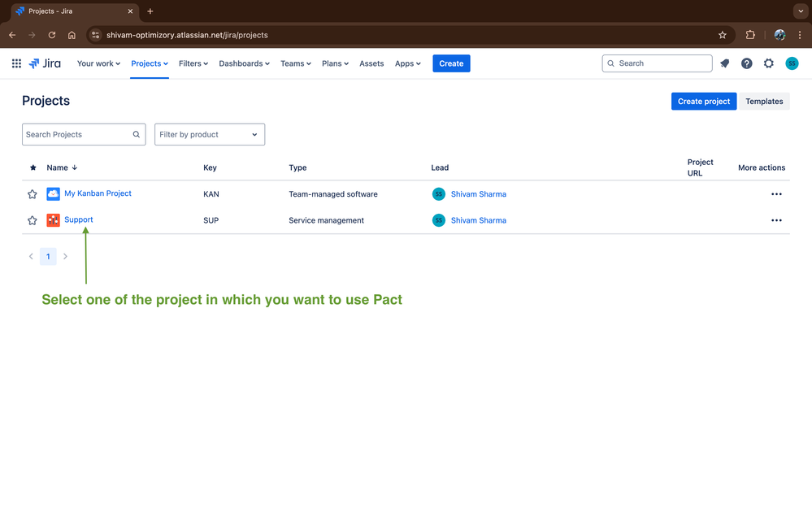Star the Support project row

(33, 220)
